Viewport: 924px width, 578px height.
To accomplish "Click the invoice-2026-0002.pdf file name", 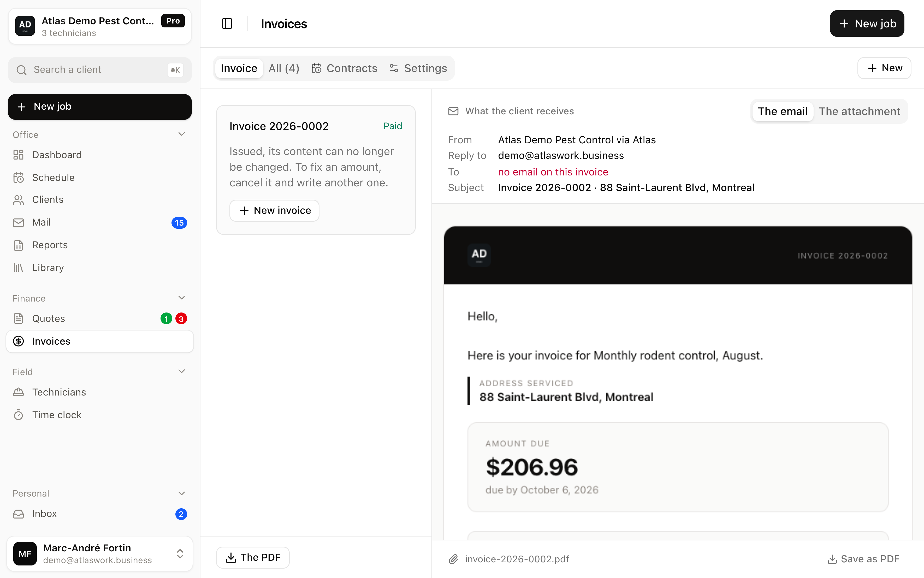I will coord(517,559).
